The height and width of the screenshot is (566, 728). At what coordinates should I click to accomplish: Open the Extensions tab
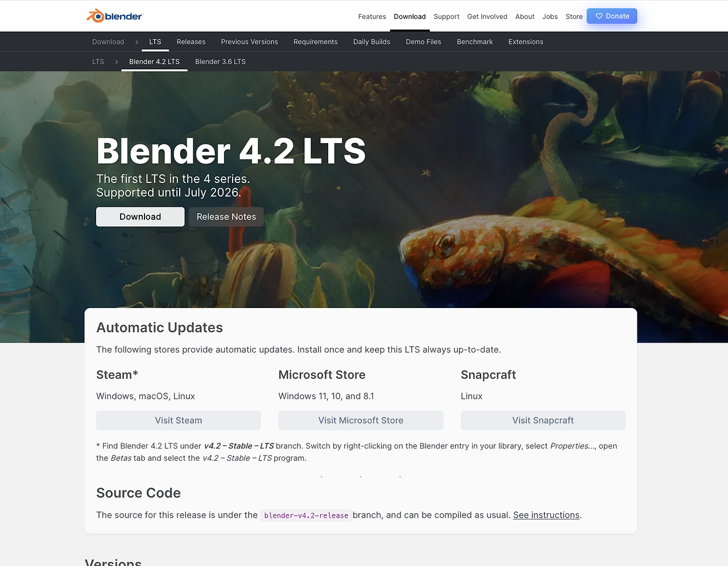(x=526, y=41)
